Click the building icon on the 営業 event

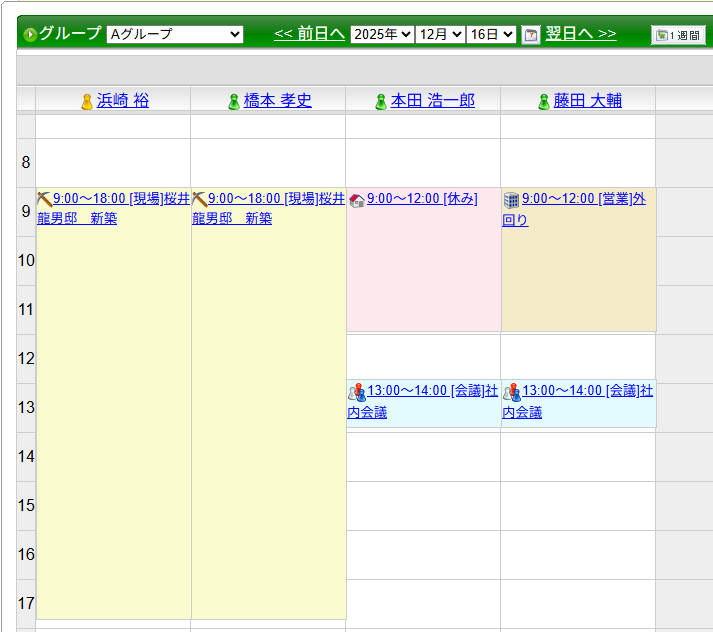(x=511, y=200)
